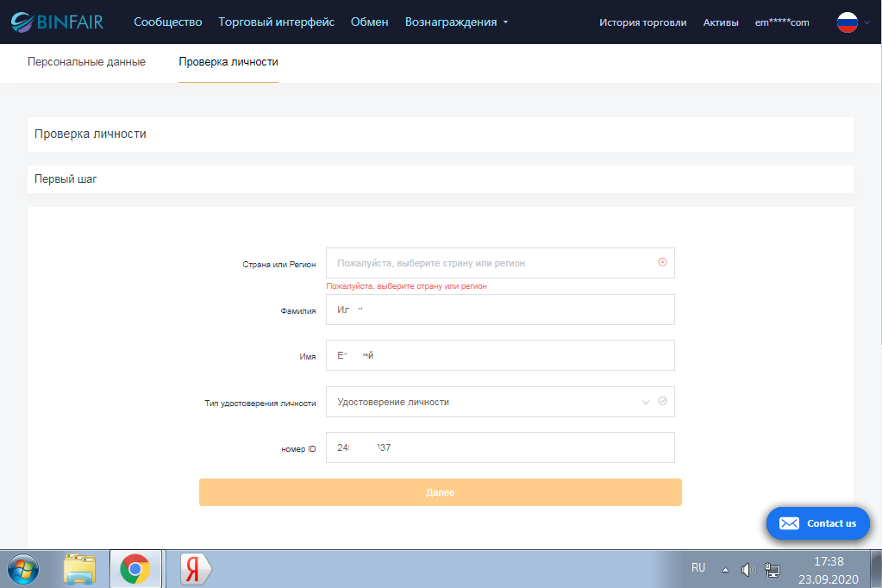Open Windows Explorer folder on taskbar
Viewport: 882px width, 588px height.
[x=80, y=569]
